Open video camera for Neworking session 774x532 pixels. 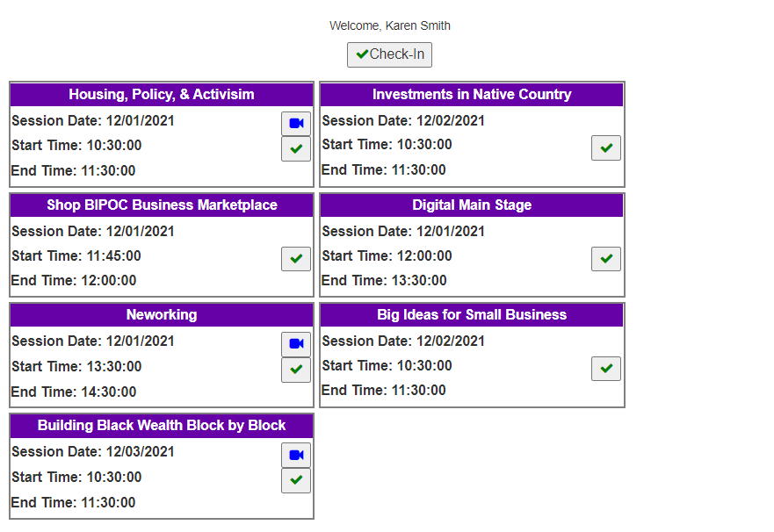(296, 344)
